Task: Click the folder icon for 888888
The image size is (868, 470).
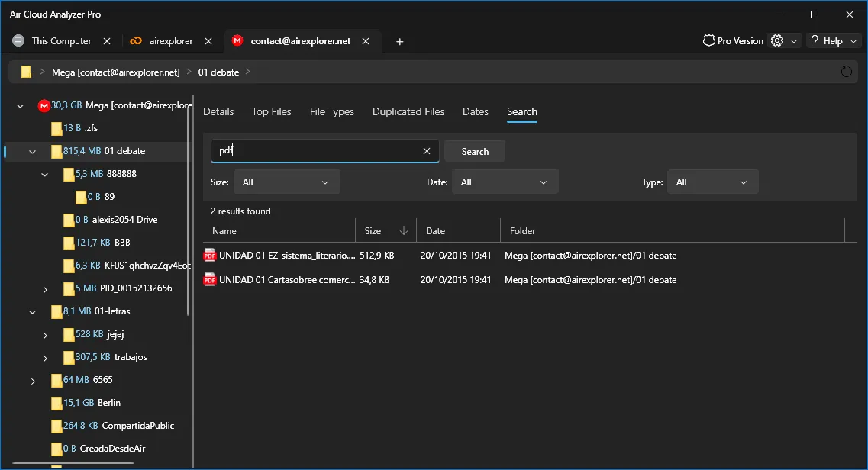Action: (x=69, y=175)
